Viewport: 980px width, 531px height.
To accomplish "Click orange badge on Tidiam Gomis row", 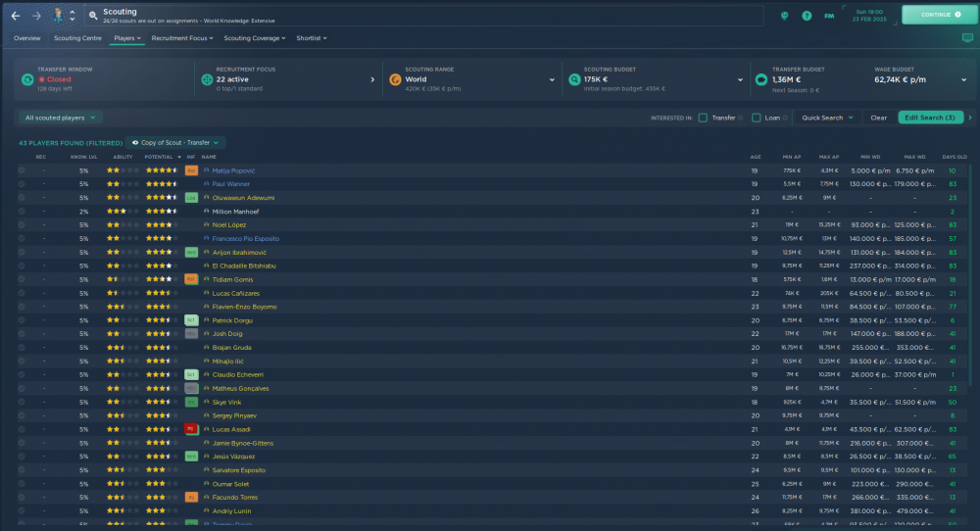I will point(191,279).
